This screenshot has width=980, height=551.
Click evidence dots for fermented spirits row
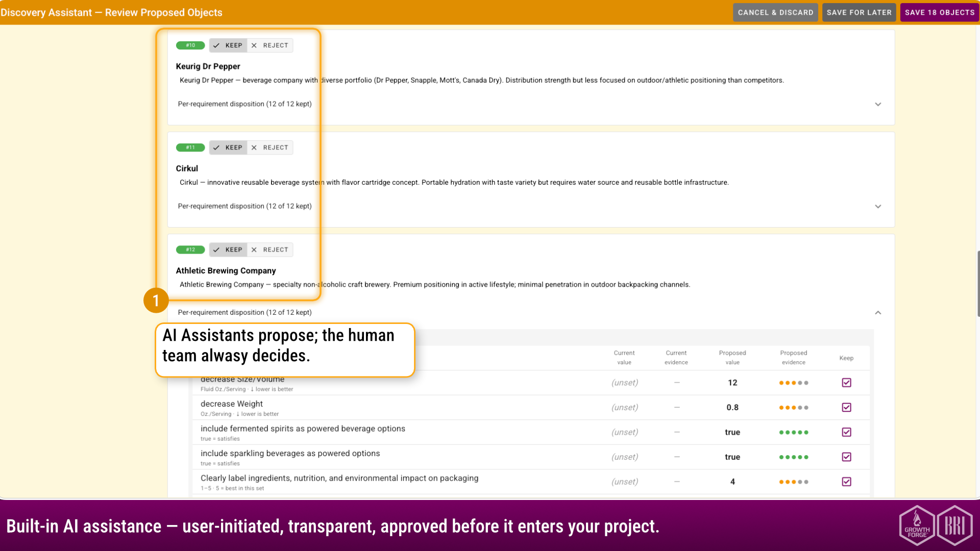tap(794, 432)
